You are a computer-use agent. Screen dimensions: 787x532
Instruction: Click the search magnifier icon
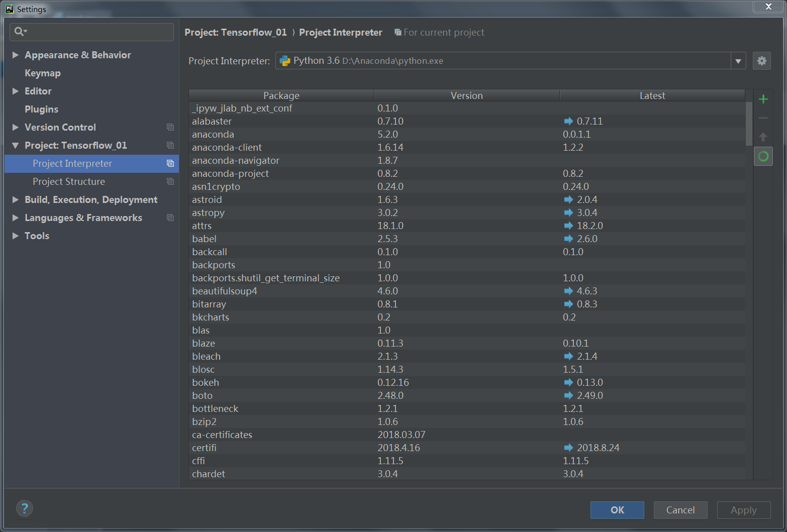20,32
